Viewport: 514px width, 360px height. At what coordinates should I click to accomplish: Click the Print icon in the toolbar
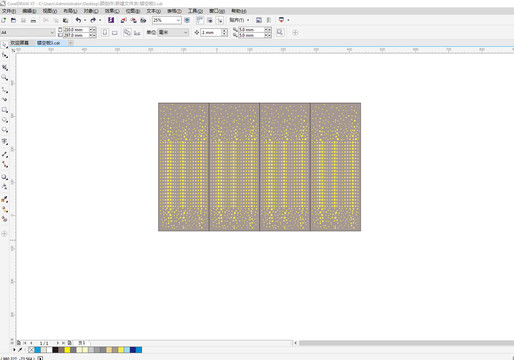[33, 20]
